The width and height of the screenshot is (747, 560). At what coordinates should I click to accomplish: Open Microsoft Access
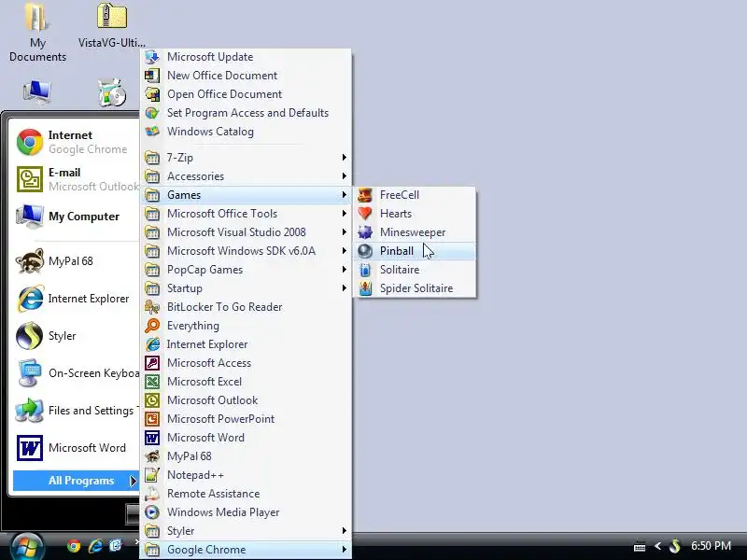tap(247, 363)
